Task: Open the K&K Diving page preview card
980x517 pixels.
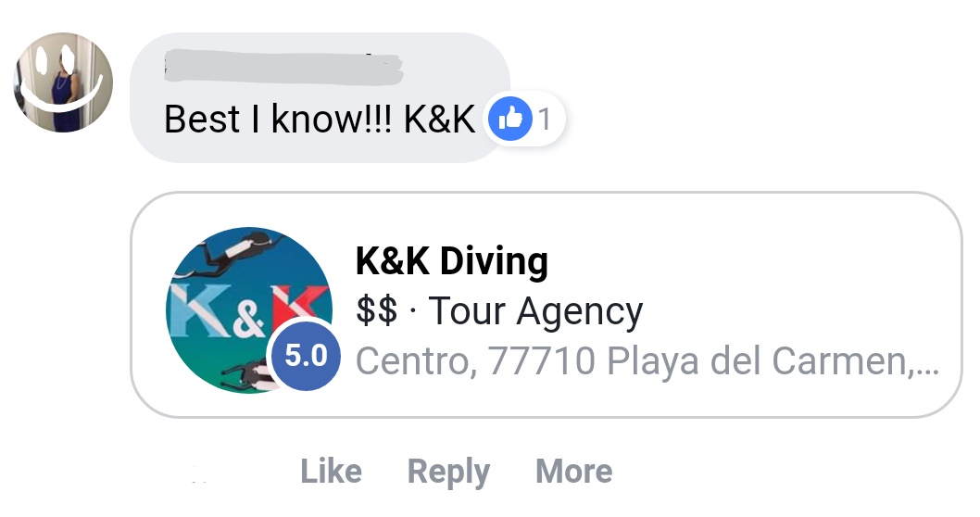Action: (x=547, y=305)
